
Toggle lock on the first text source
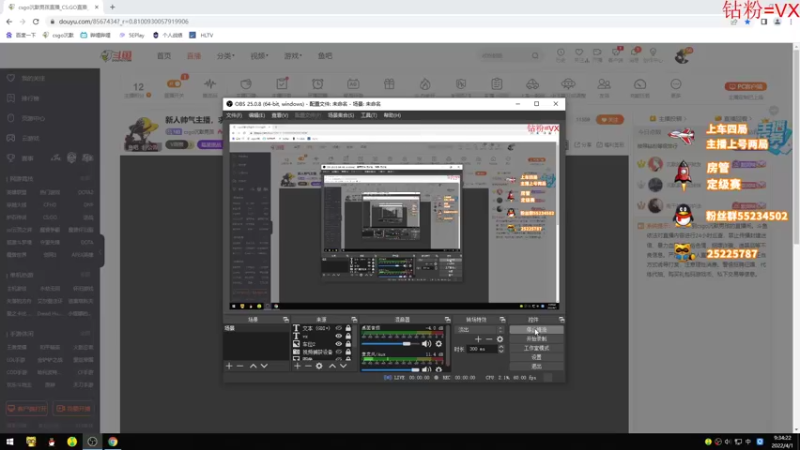point(348,328)
